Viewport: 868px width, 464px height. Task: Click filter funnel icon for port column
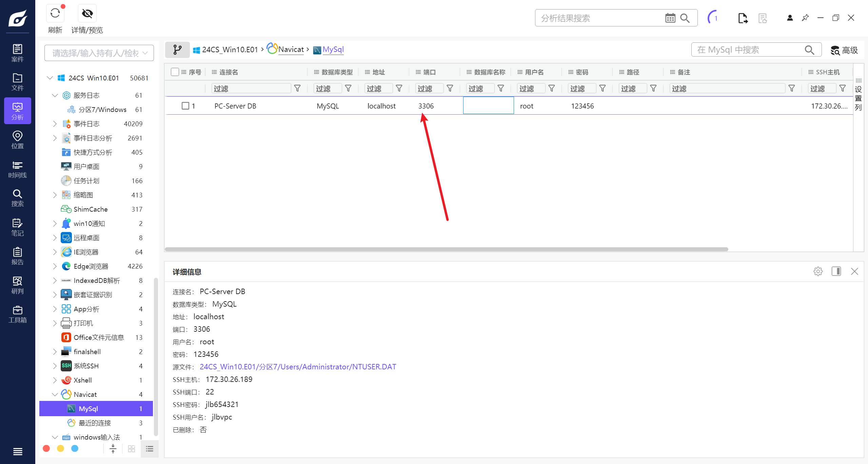(x=450, y=89)
